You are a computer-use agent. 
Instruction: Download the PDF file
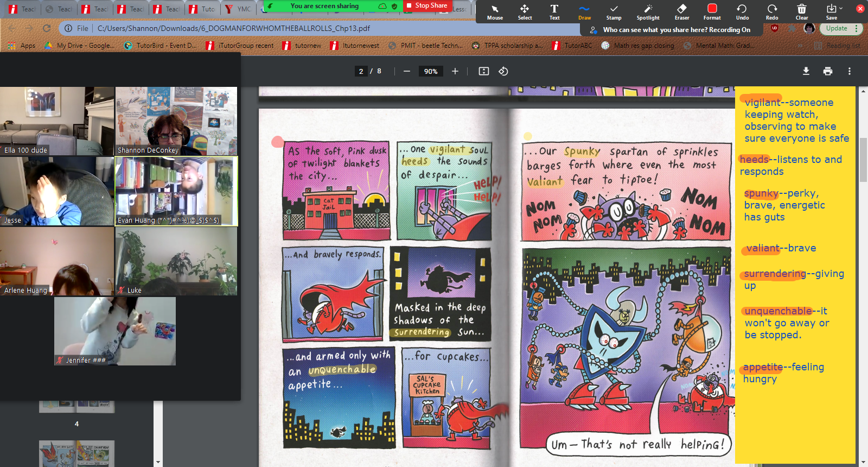806,71
